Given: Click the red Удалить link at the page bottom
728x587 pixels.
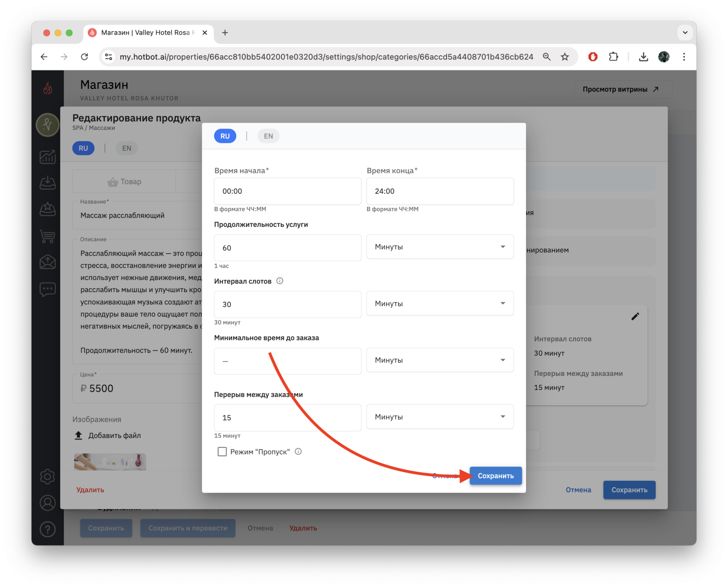Looking at the screenshot, I should coord(303,528).
